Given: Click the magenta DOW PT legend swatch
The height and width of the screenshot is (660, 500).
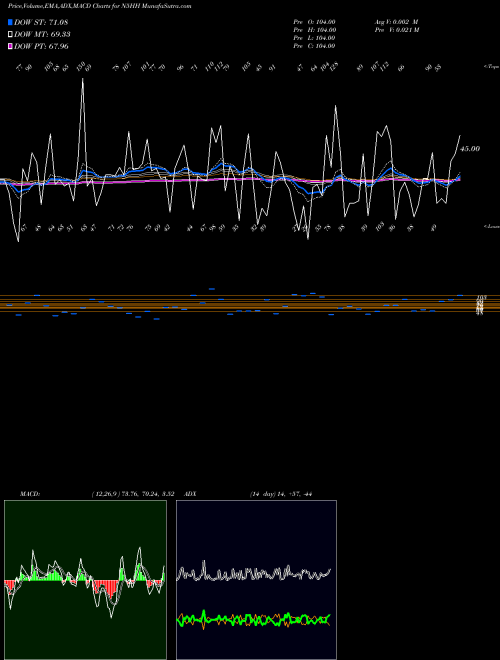Looking at the screenshot, I should pyautogui.click(x=10, y=46).
